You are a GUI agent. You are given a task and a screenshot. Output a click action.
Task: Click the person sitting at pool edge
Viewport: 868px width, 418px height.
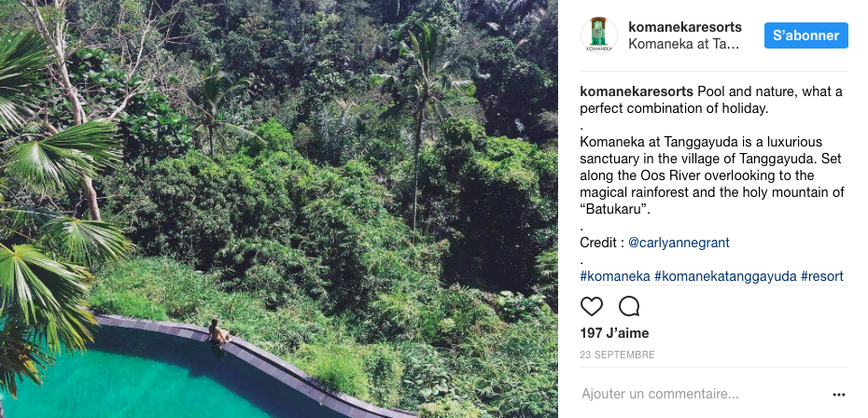pos(217,334)
